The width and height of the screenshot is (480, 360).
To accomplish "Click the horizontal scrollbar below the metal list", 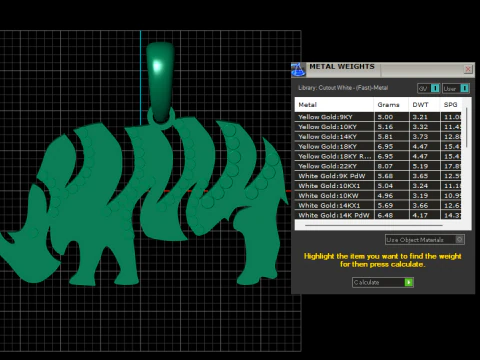I will tap(374, 225).
